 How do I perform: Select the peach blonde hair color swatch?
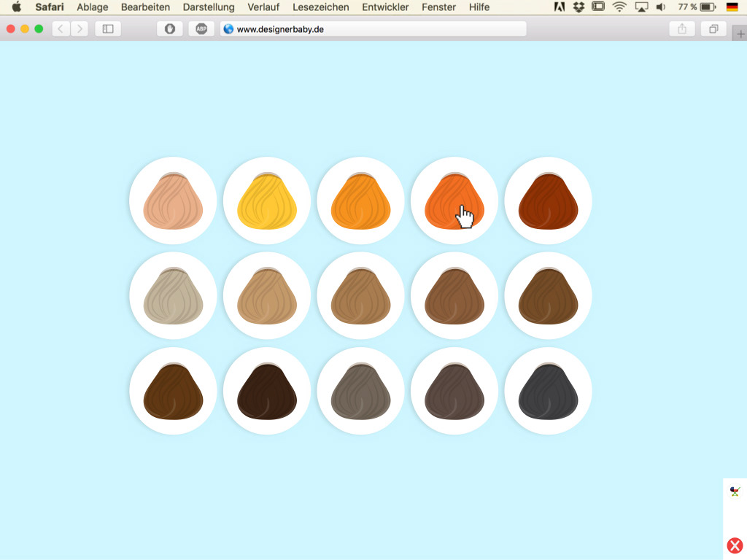tap(173, 201)
